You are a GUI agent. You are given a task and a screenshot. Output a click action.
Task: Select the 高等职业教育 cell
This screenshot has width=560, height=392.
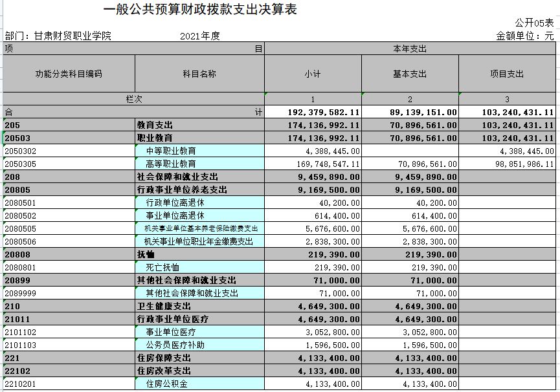click(x=199, y=164)
